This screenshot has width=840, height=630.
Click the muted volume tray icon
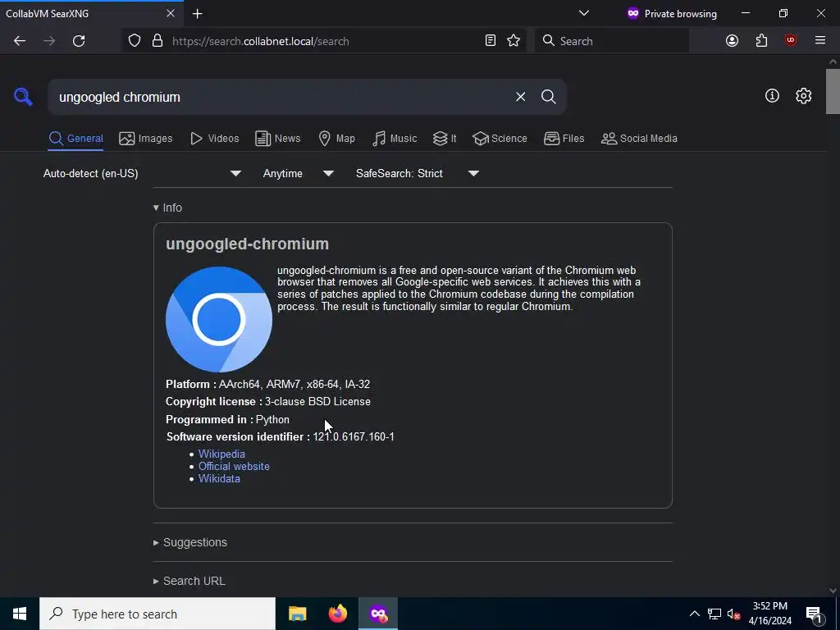click(734, 614)
